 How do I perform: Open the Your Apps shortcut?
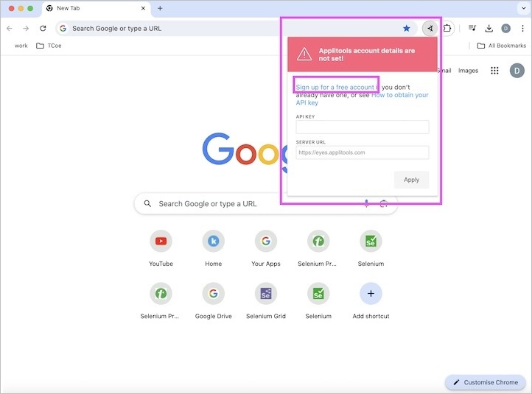tap(266, 248)
